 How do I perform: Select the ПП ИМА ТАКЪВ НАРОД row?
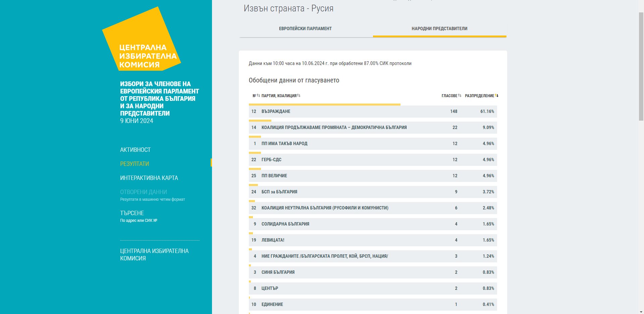(x=373, y=144)
